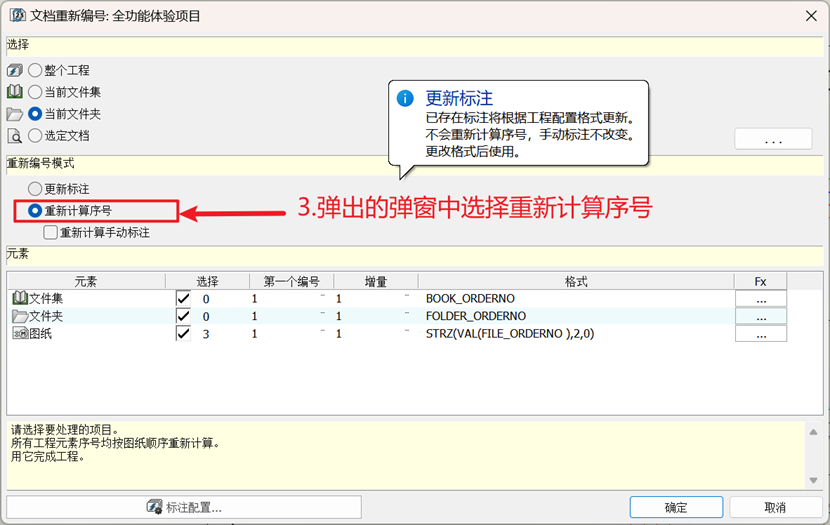The width and height of the screenshot is (830, 525).
Task: Click the dialog title bar app icon
Action: 18,15
